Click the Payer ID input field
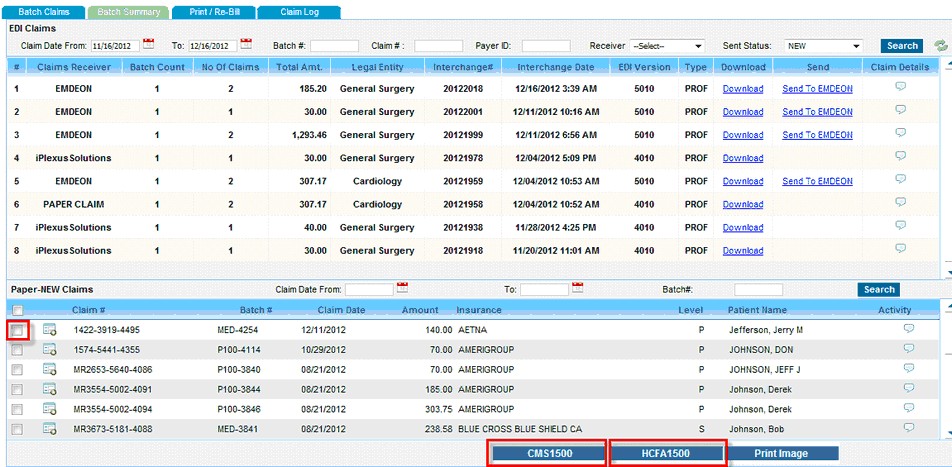This screenshot has width=952, height=467. pyautogui.click(x=546, y=46)
